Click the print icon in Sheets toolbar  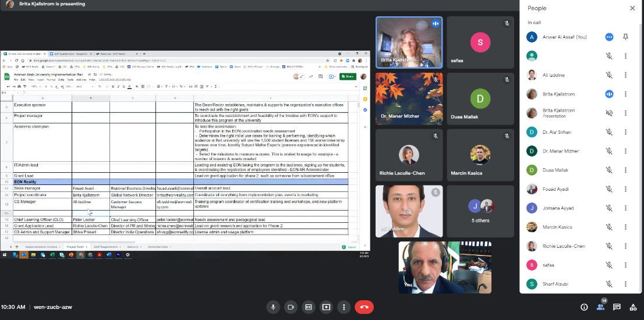pyautogui.click(x=19, y=87)
